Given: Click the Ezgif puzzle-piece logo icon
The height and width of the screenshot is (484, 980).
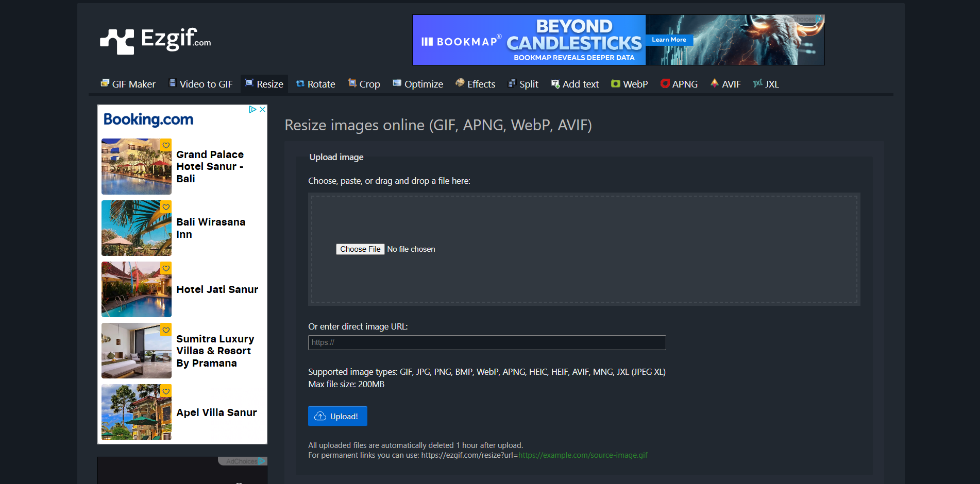Looking at the screenshot, I should coord(117,41).
